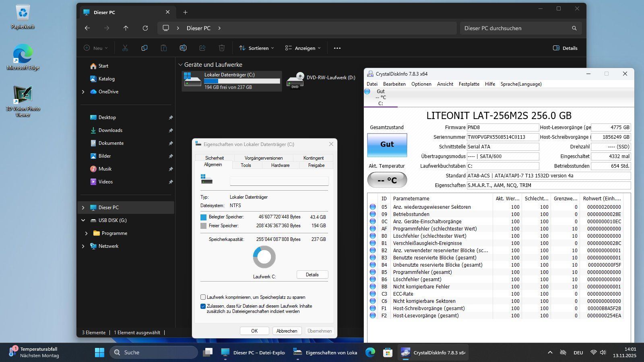Click the Rename icon in Explorer toolbar
Image resolution: width=644 pixels, height=362 pixels.
pos(183,48)
